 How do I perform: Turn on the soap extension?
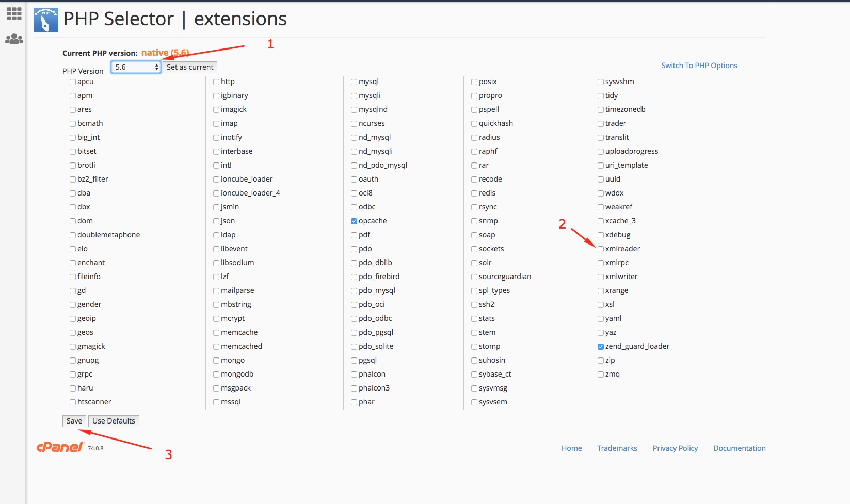[474, 235]
